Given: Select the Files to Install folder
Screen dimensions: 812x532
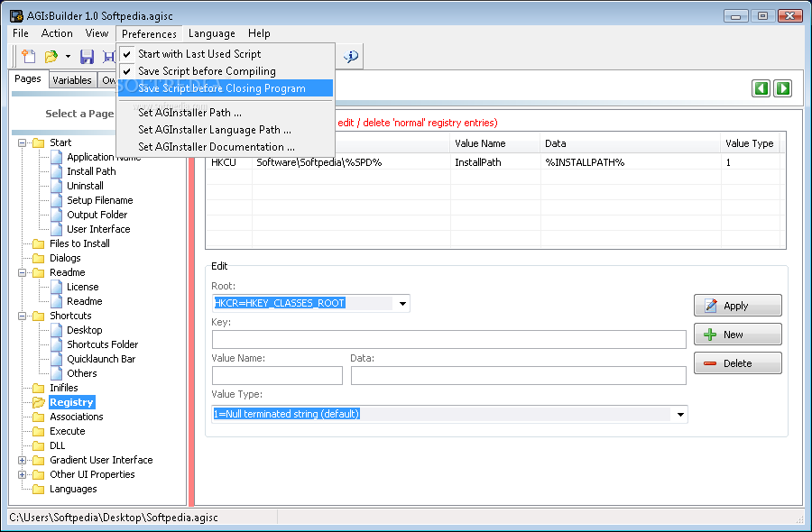Looking at the screenshot, I should click(79, 243).
